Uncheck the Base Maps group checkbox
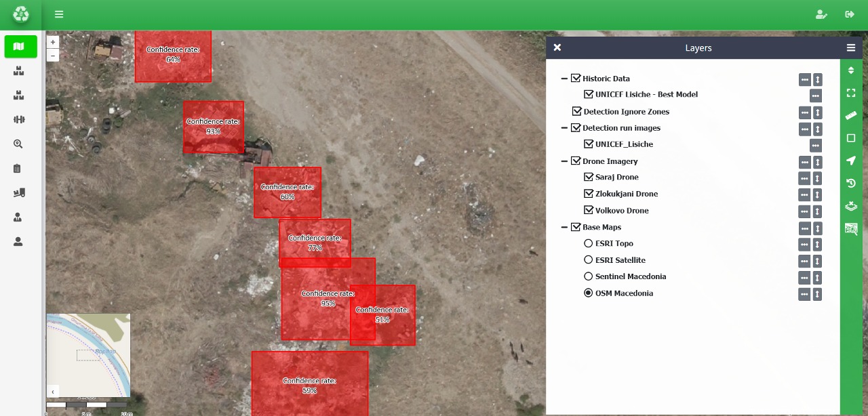 click(576, 228)
